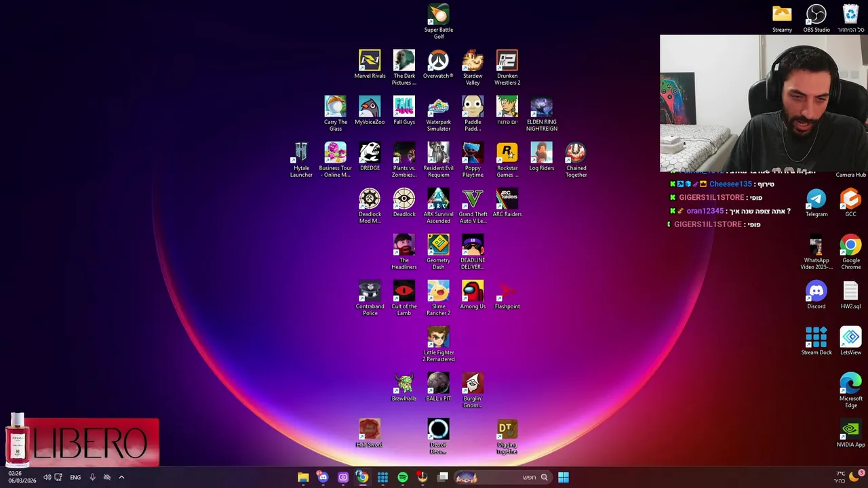Click the Drunken Wrestlers 2 icon
868x488 pixels.
507,67
